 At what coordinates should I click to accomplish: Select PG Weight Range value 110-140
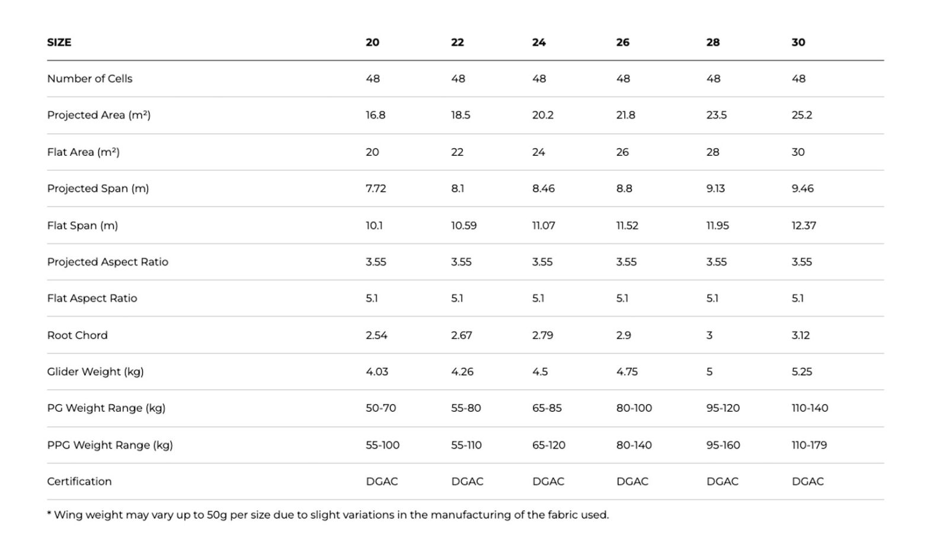tap(810, 408)
